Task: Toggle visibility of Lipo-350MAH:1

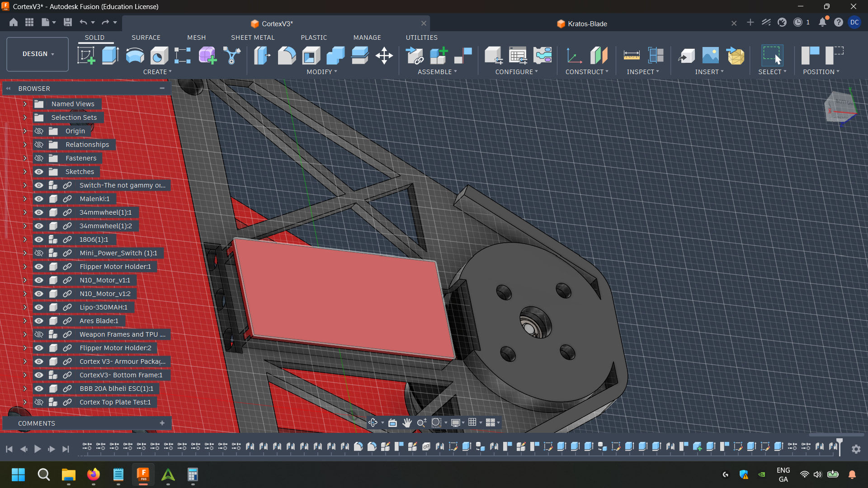Action: (x=39, y=307)
